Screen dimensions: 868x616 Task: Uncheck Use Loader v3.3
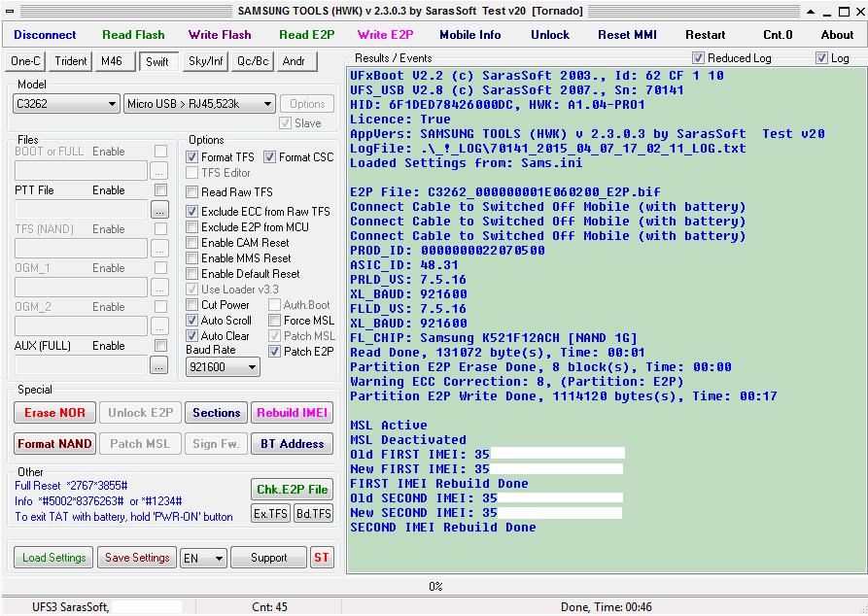coord(191,290)
